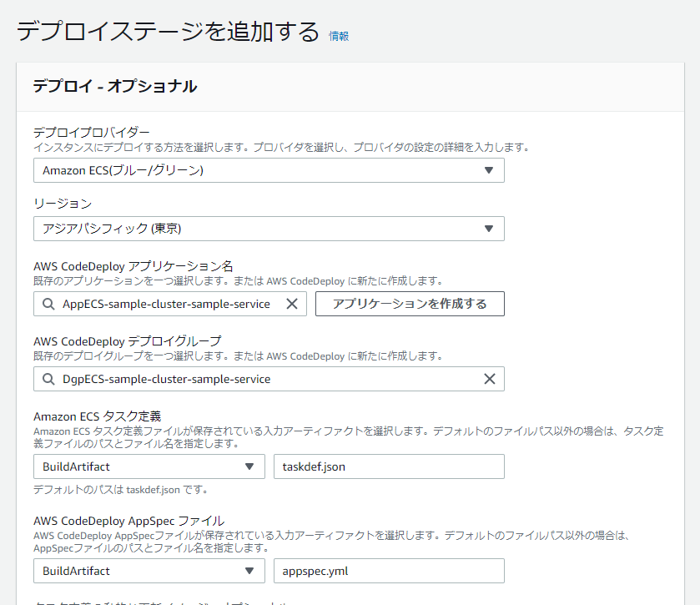This screenshot has height=605, width=700.
Task: Click the search icon in deploy group field
Action: [48, 379]
